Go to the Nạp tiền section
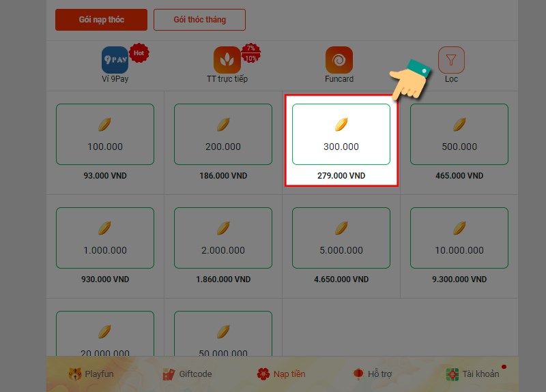 click(281, 374)
